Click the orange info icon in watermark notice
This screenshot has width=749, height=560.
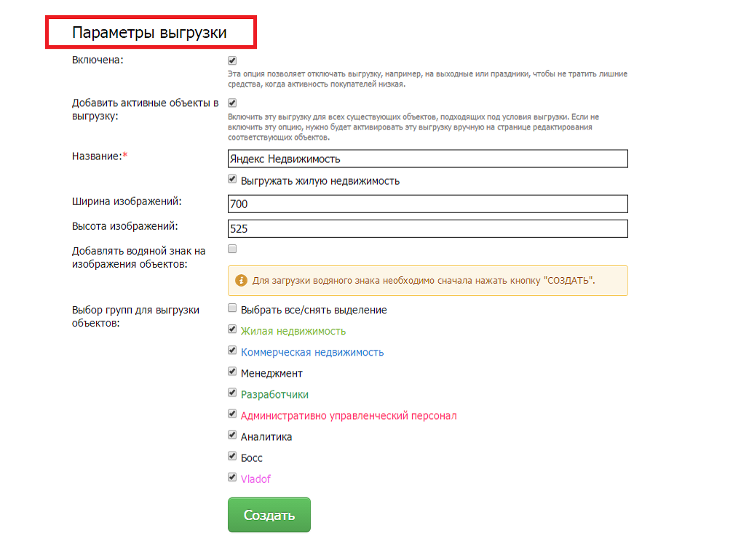(241, 280)
